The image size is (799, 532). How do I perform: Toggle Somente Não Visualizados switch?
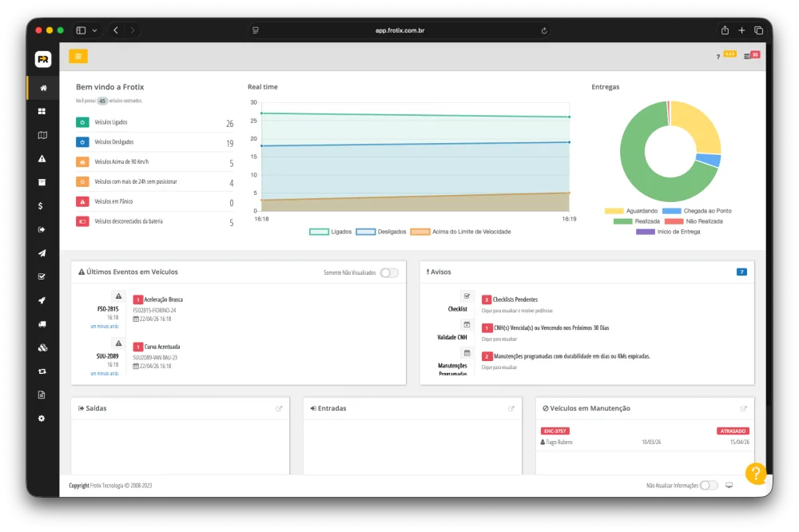389,272
